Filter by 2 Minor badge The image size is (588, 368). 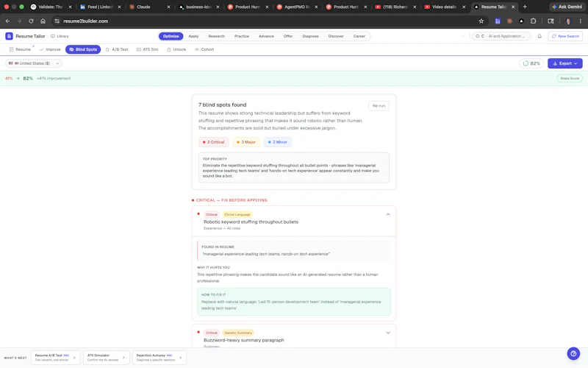[x=278, y=142]
